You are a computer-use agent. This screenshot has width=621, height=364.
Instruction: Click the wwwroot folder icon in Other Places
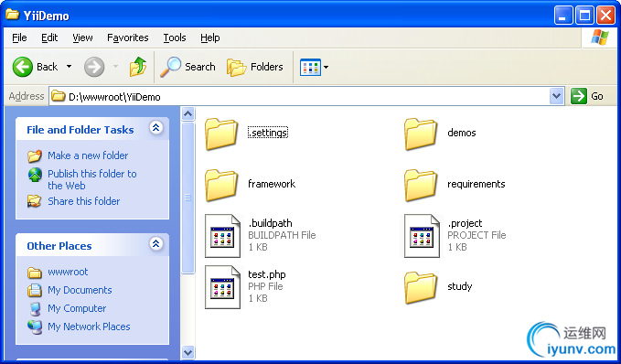pos(35,273)
